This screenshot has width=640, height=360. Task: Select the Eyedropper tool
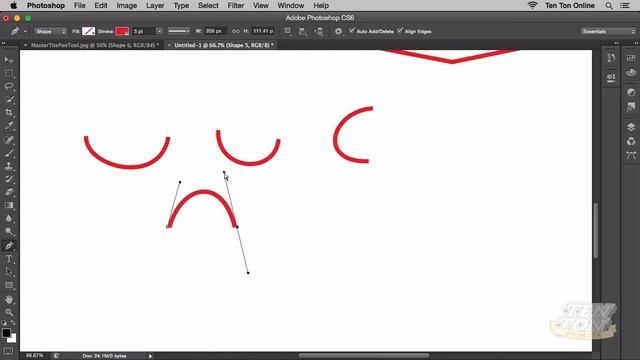pos(9,126)
